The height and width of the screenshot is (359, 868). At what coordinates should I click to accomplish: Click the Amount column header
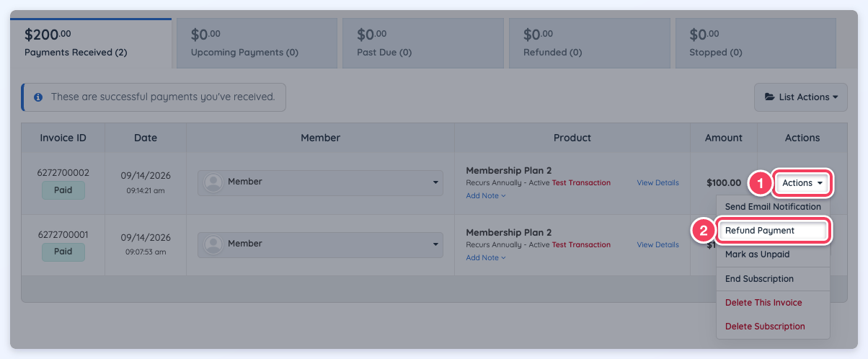(724, 138)
